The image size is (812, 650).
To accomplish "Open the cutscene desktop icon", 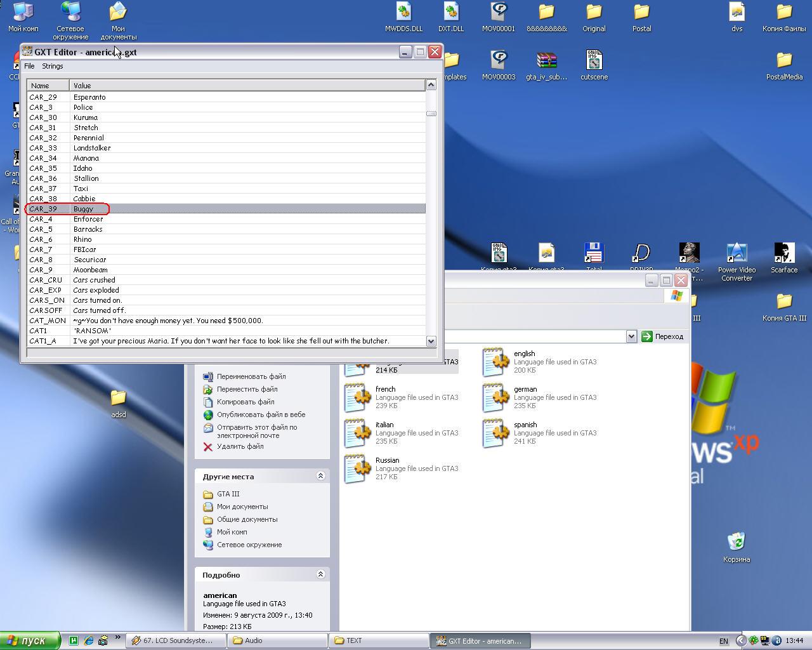I will click(594, 62).
